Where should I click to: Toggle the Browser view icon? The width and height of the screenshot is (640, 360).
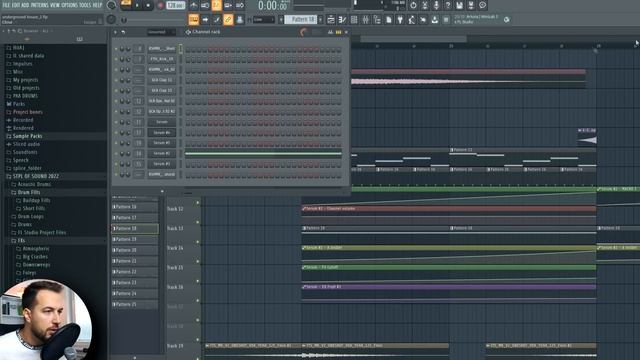click(x=377, y=19)
